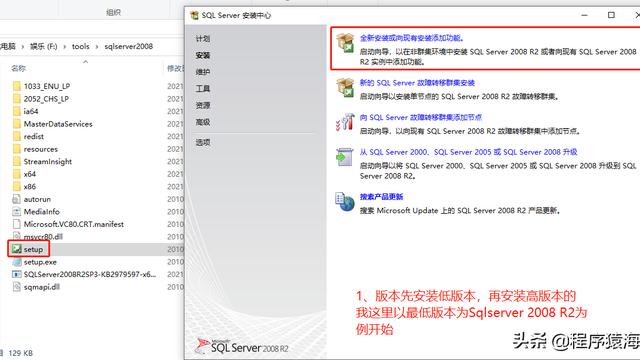Click the add node to cluster icon

click(x=345, y=122)
